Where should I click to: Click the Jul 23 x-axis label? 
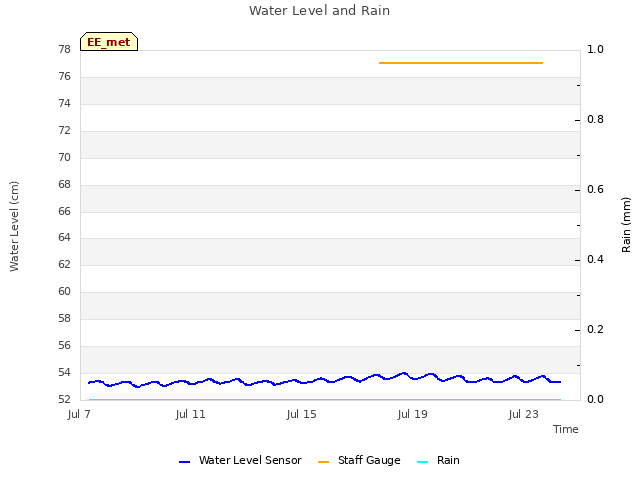(x=523, y=414)
